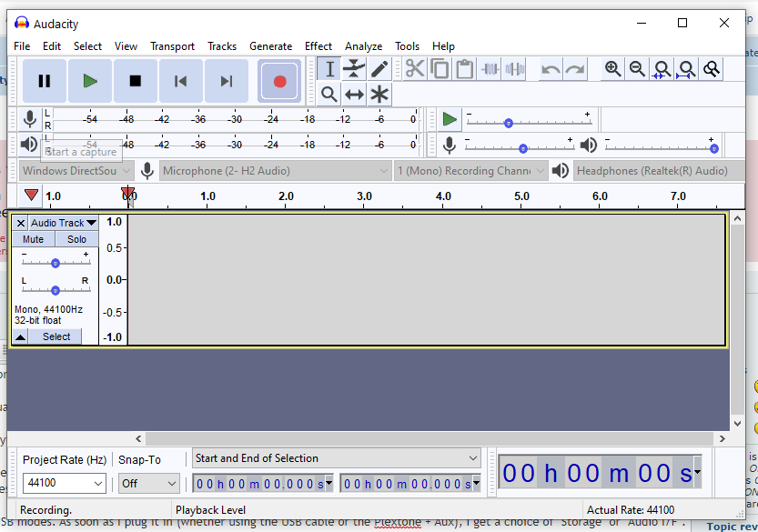The width and height of the screenshot is (758, 532).
Task: Open the Effect menu
Action: 318,46
